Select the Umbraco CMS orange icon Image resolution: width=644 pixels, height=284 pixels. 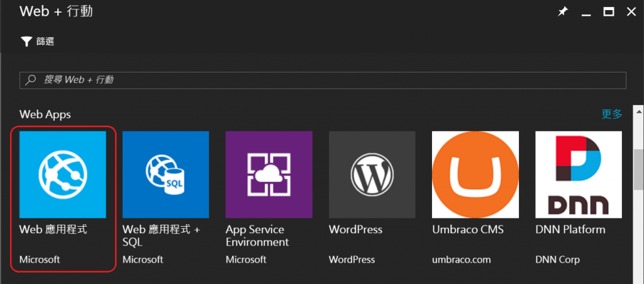[475, 174]
